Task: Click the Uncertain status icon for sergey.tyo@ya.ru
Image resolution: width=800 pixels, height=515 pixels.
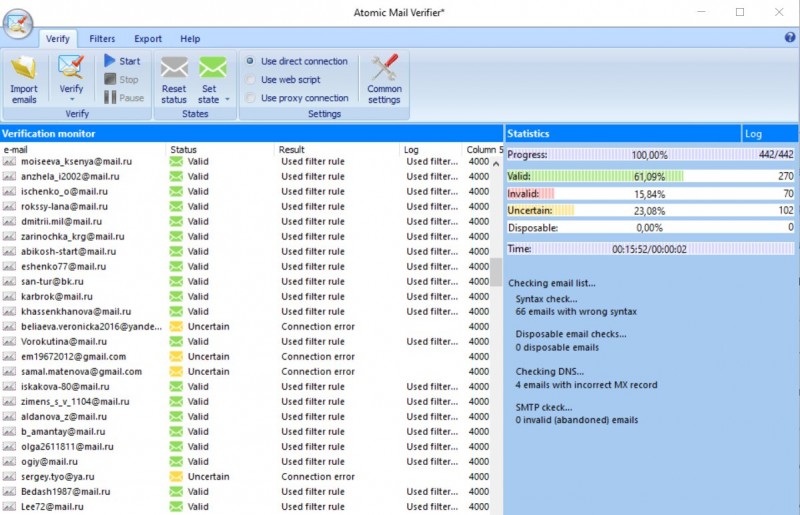Action: point(176,476)
